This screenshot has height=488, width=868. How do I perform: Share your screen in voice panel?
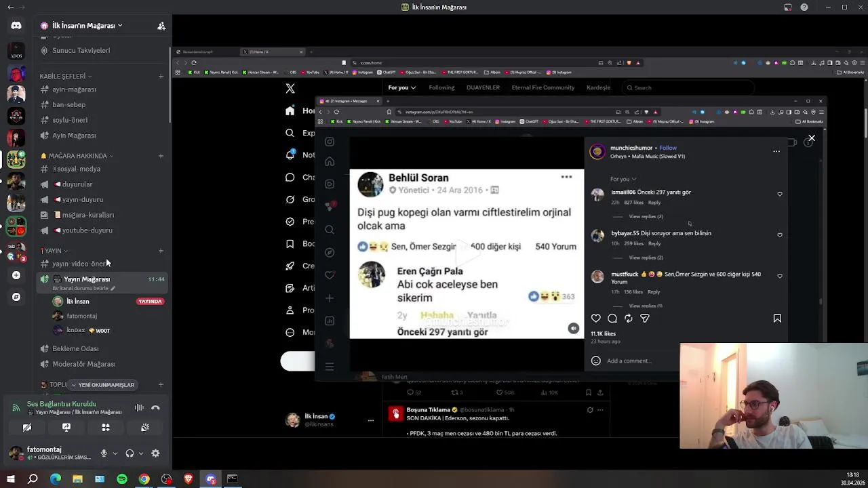coord(66,428)
